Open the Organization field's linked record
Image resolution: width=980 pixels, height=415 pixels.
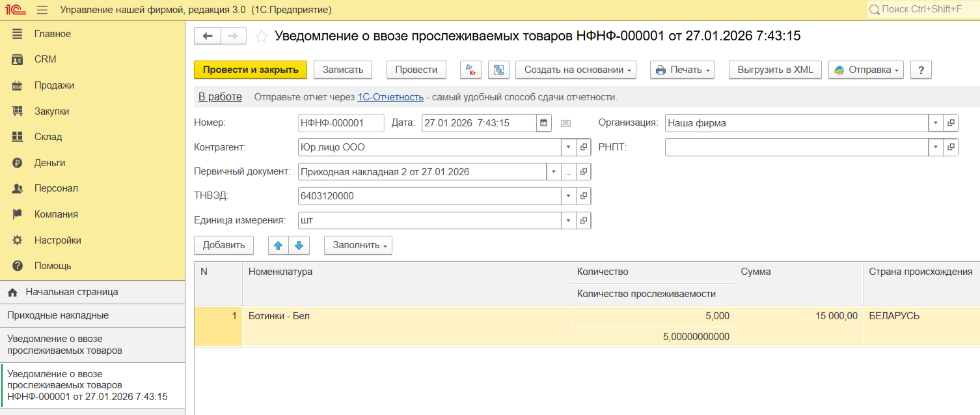pyautogui.click(x=951, y=122)
